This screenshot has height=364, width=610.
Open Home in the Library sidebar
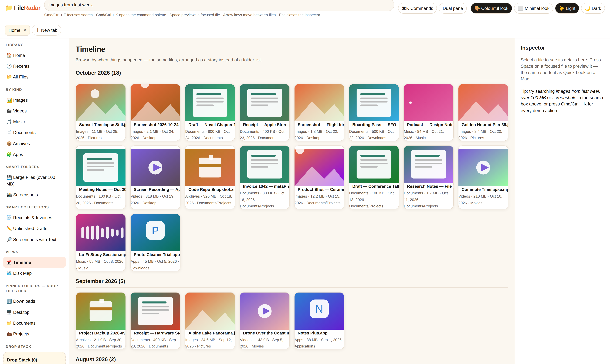pyautogui.click(x=34, y=55)
